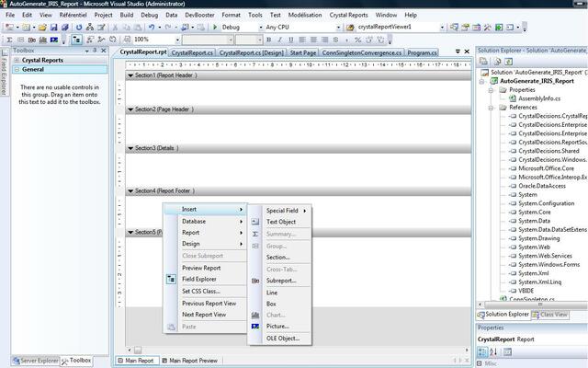Open the 100% zoom dropdown
588x368 pixels.
(x=177, y=40)
